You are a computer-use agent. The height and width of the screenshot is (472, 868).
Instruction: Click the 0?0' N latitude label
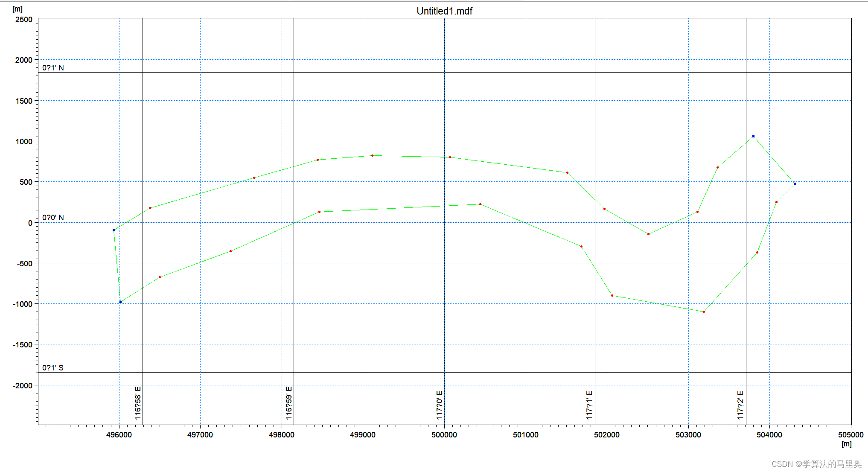53,218
